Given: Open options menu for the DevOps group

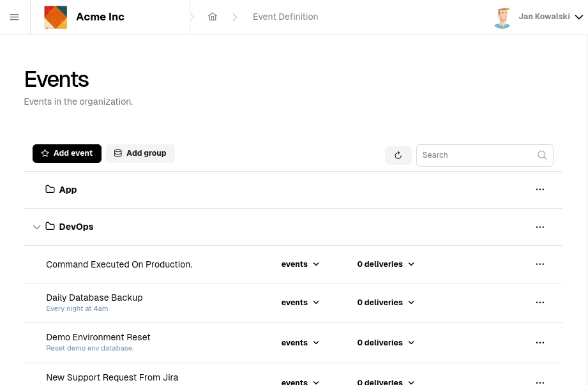Looking at the screenshot, I should coord(540,227).
